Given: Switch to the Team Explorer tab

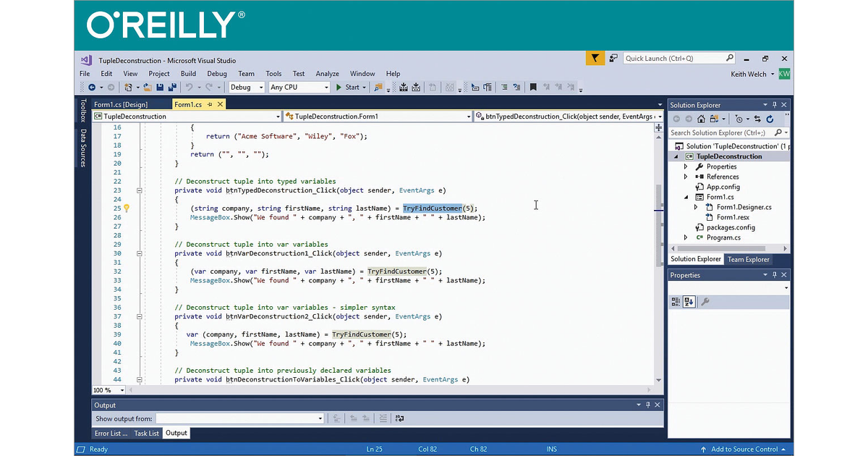Looking at the screenshot, I should 749,259.
